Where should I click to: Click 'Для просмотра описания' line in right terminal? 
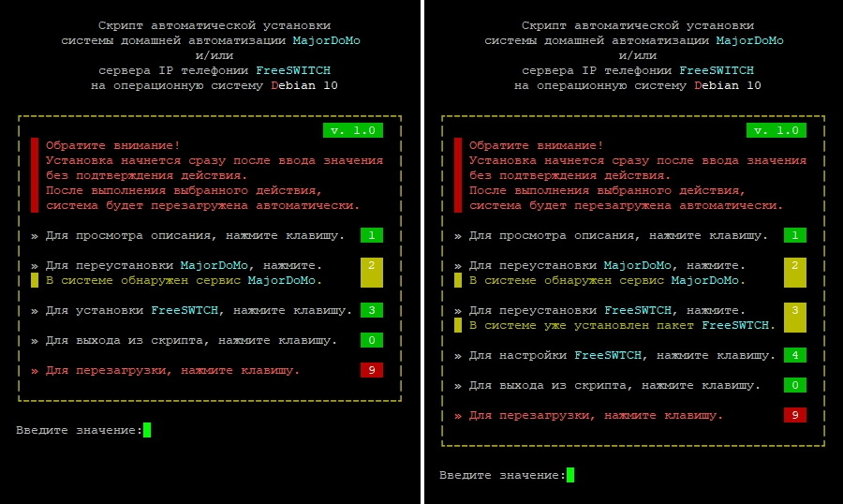[612, 235]
